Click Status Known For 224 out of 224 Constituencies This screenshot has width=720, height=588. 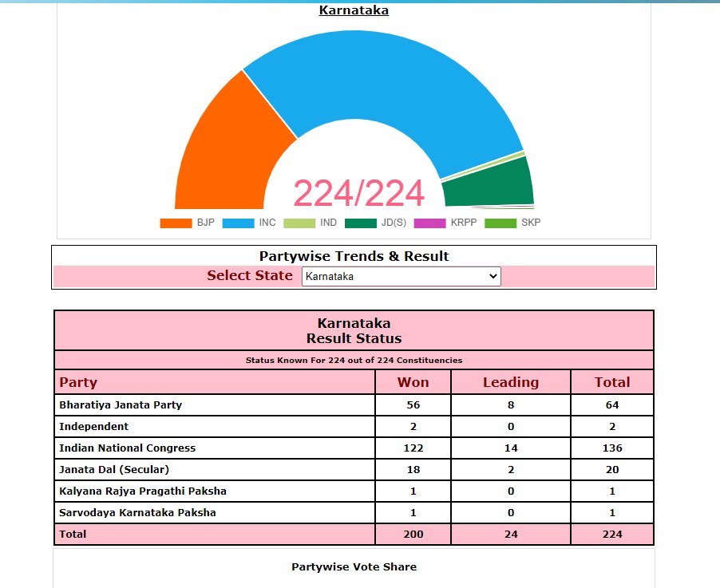[354, 361]
